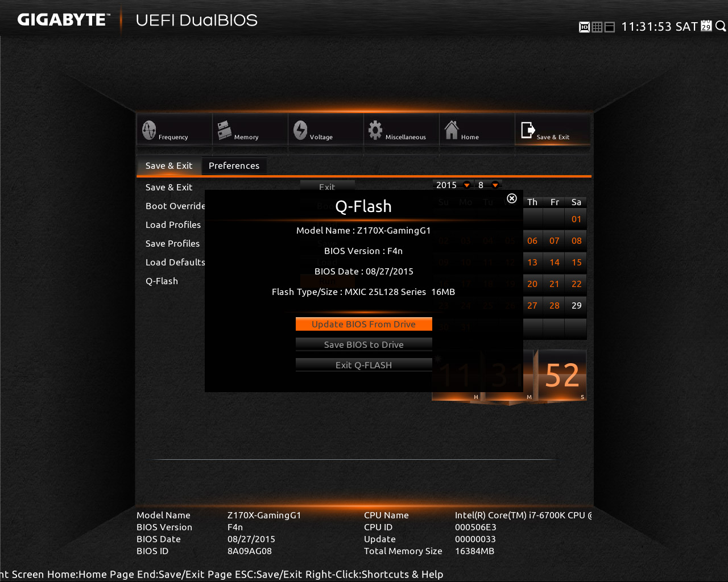Select date 15 in the calendar
The width and height of the screenshot is (728, 582).
576,263
